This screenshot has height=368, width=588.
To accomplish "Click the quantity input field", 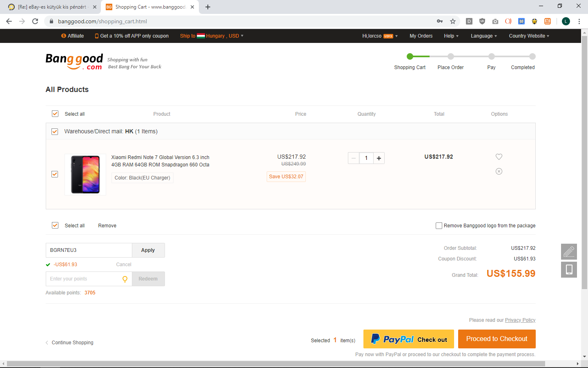I will click(x=366, y=158).
